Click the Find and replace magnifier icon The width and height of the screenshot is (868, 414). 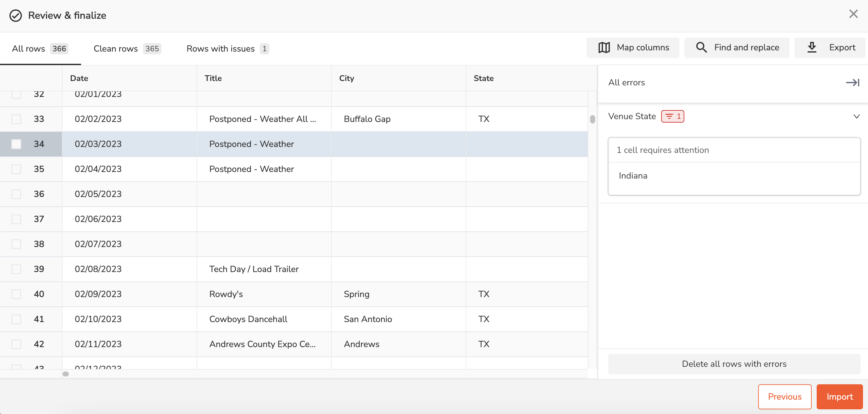(x=701, y=48)
